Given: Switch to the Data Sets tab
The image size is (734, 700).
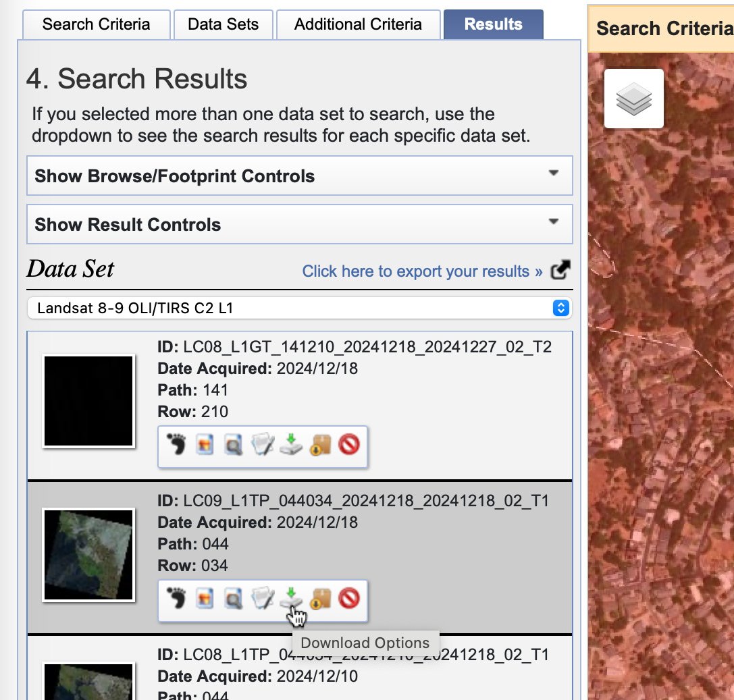Looking at the screenshot, I should click(224, 24).
